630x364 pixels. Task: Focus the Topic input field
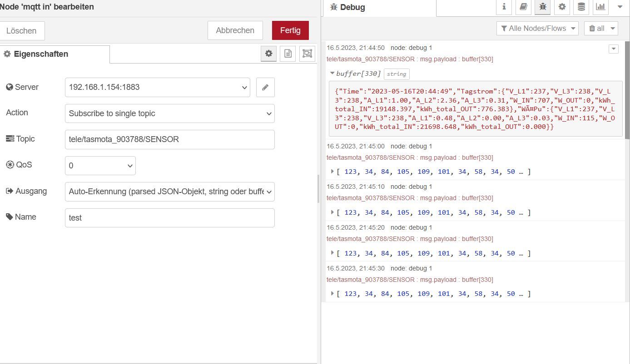coord(170,139)
